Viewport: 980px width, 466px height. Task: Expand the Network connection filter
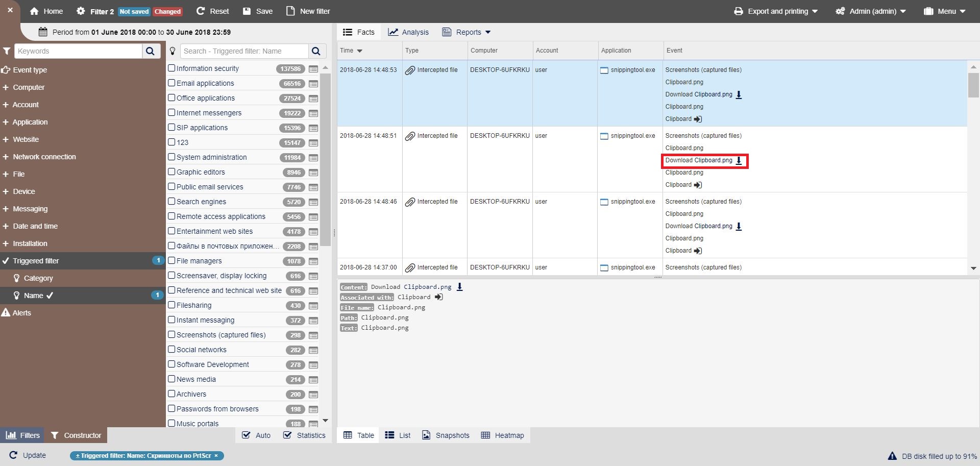point(44,157)
